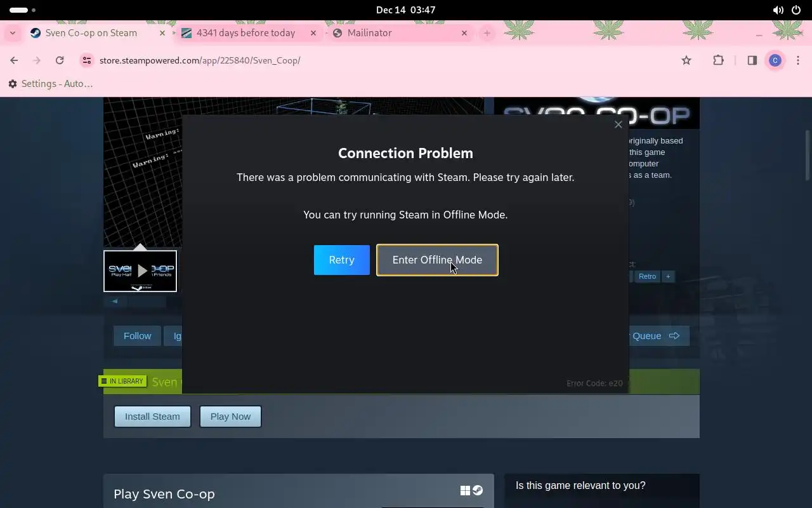812x508 pixels.
Task: Click the Install Steam button
Action: point(152,417)
